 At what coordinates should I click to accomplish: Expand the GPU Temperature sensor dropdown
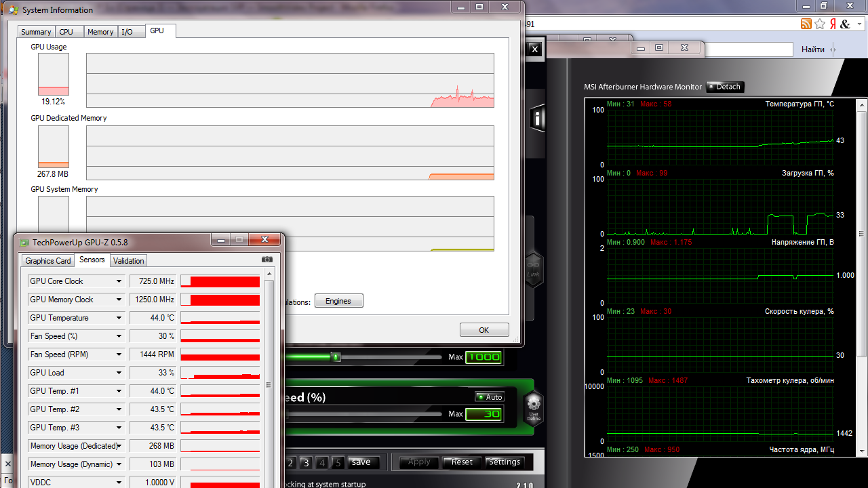pos(119,318)
